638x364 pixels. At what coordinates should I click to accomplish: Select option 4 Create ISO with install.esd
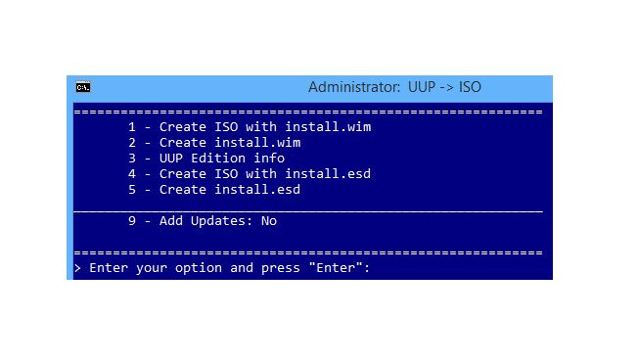tap(250, 174)
